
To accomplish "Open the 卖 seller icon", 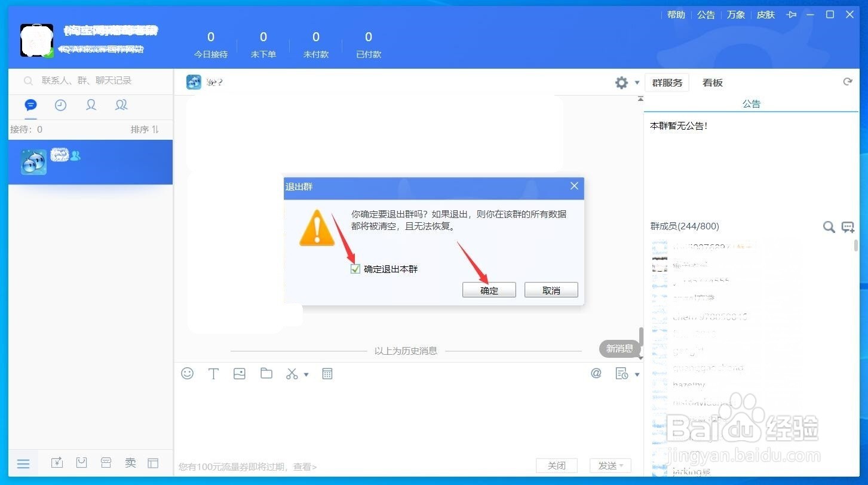I will click(130, 463).
